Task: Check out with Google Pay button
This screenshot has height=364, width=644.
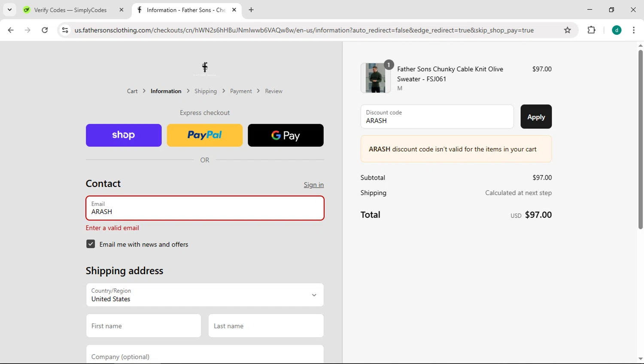Action: point(286,135)
